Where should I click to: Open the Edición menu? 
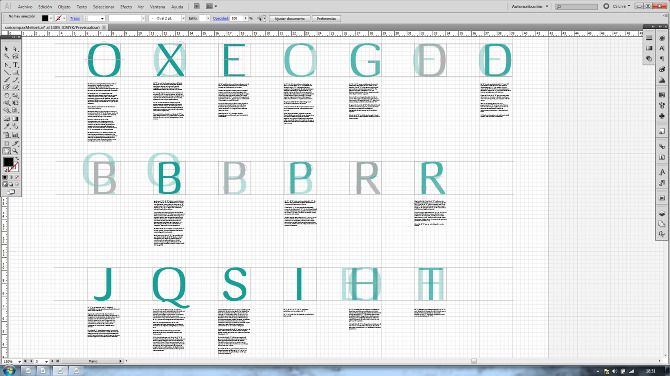pyautogui.click(x=45, y=7)
